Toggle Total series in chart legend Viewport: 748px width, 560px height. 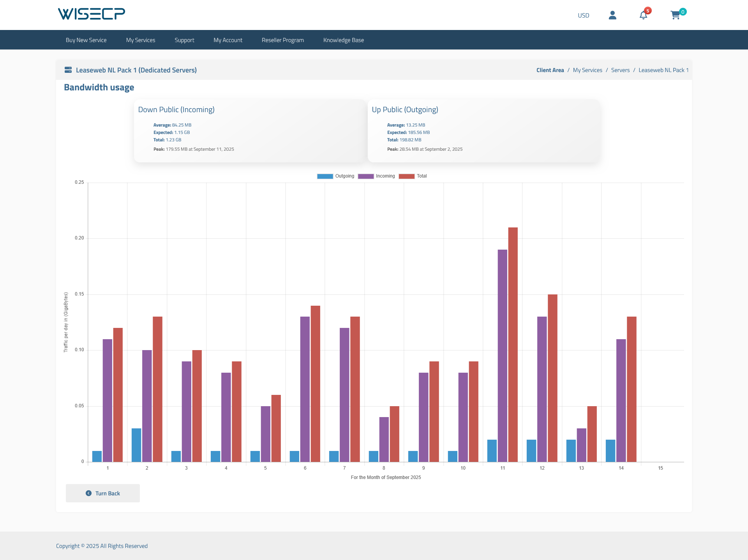[x=422, y=176]
